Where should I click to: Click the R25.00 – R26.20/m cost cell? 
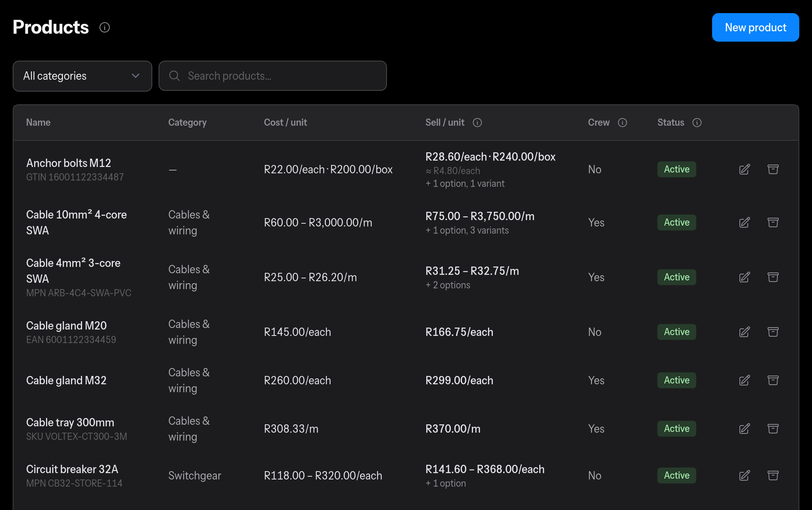click(310, 277)
